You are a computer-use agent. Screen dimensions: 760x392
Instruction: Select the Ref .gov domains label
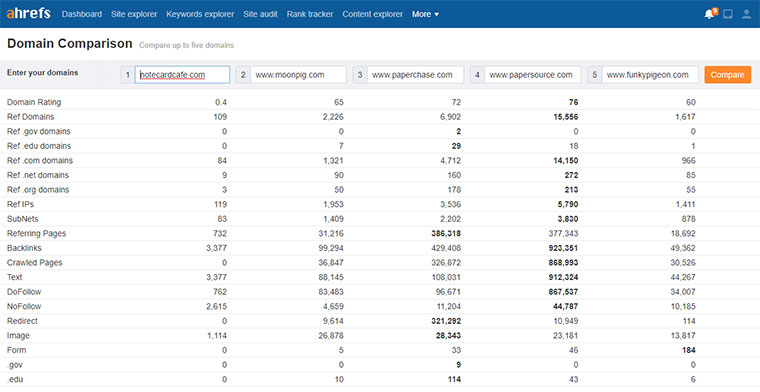click(39, 131)
